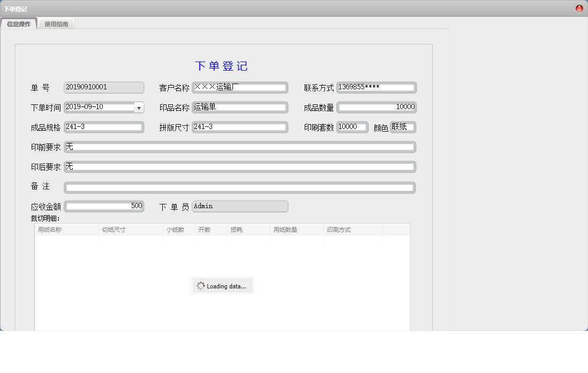Select the 信息操作 tab
Image resolution: width=588 pixels, height=373 pixels.
pos(19,24)
